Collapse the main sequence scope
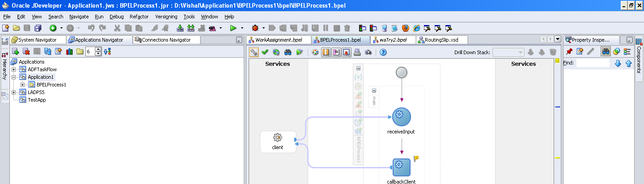 (x=374, y=90)
